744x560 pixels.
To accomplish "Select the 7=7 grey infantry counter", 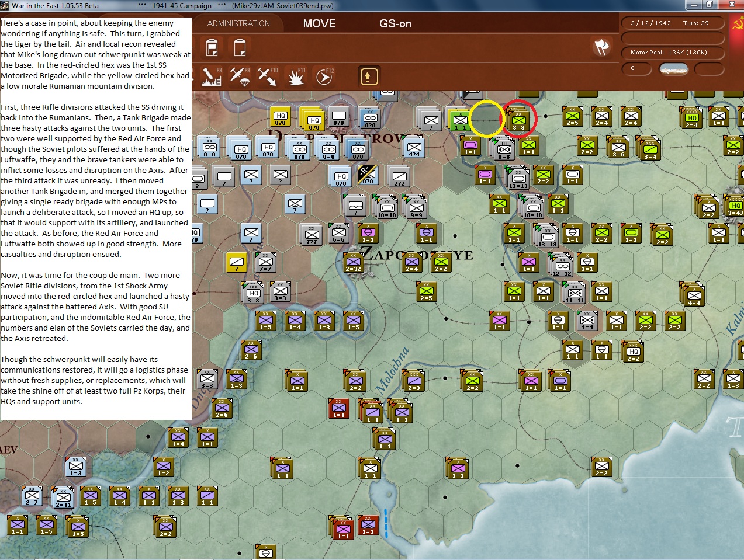I will click(266, 262).
